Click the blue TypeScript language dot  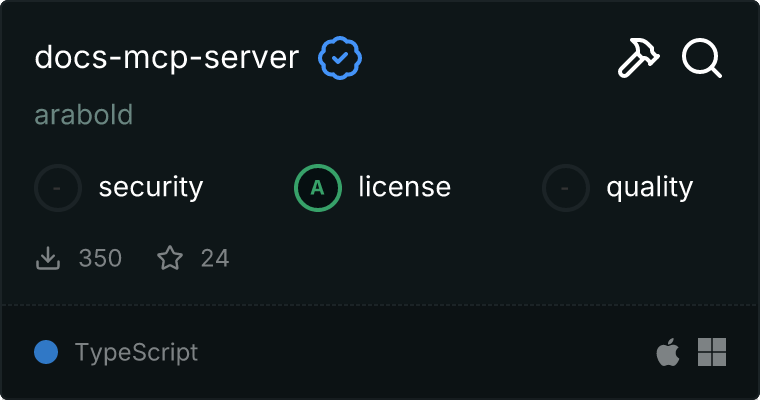[46, 352]
